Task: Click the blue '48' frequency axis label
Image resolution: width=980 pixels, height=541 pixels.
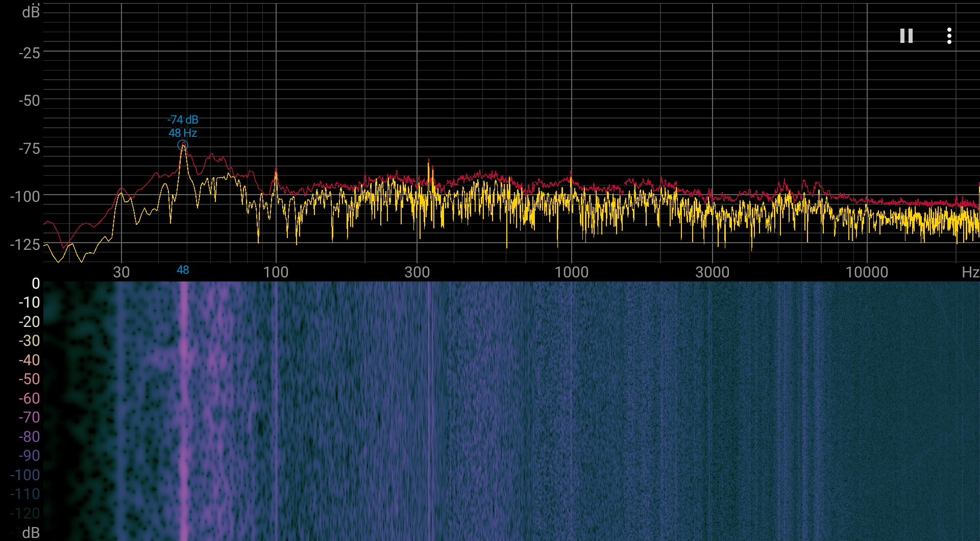Action: pyautogui.click(x=183, y=270)
